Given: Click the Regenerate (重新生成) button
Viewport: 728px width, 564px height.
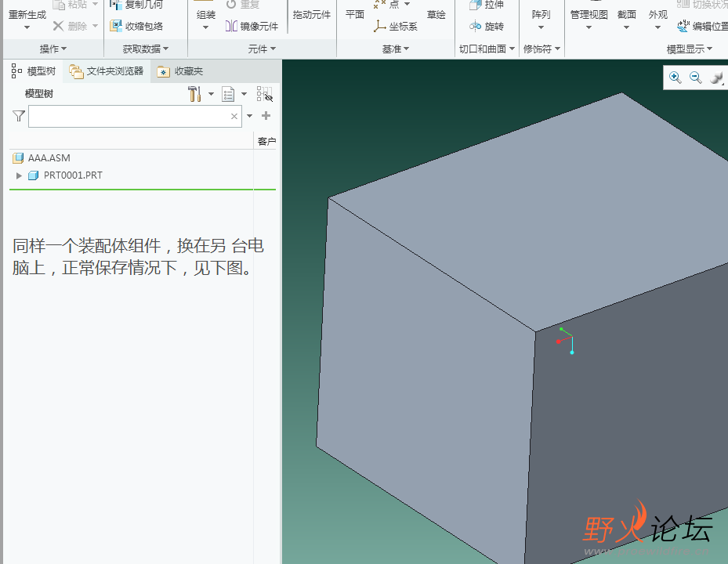Looking at the screenshot, I should [27, 14].
